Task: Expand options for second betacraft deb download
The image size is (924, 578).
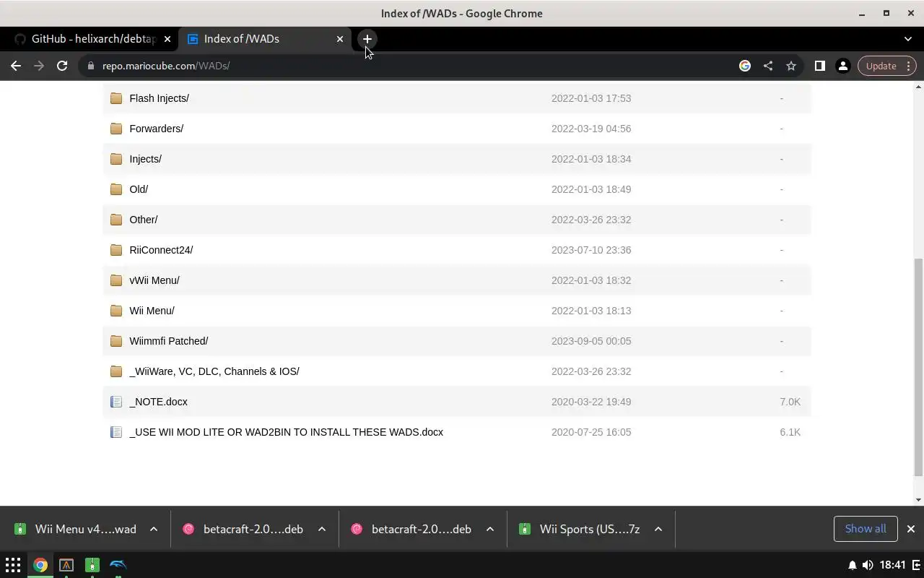Action: 490,529
